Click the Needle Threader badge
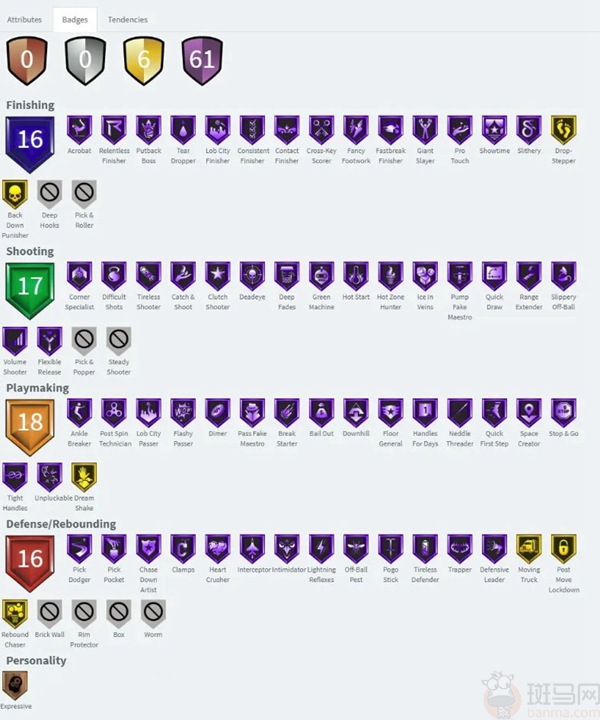This screenshot has width=600, height=720. click(460, 413)
